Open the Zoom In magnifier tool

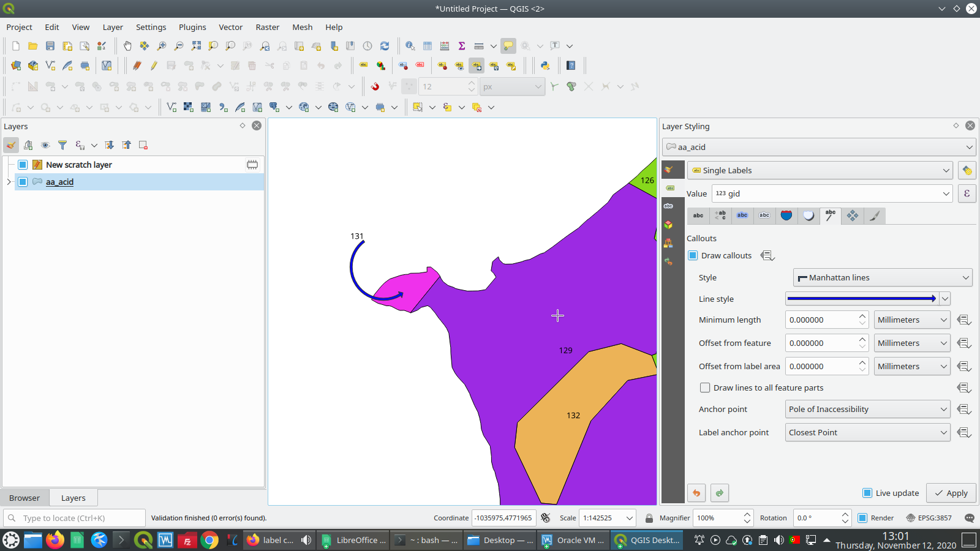click(x=161, y=46)
